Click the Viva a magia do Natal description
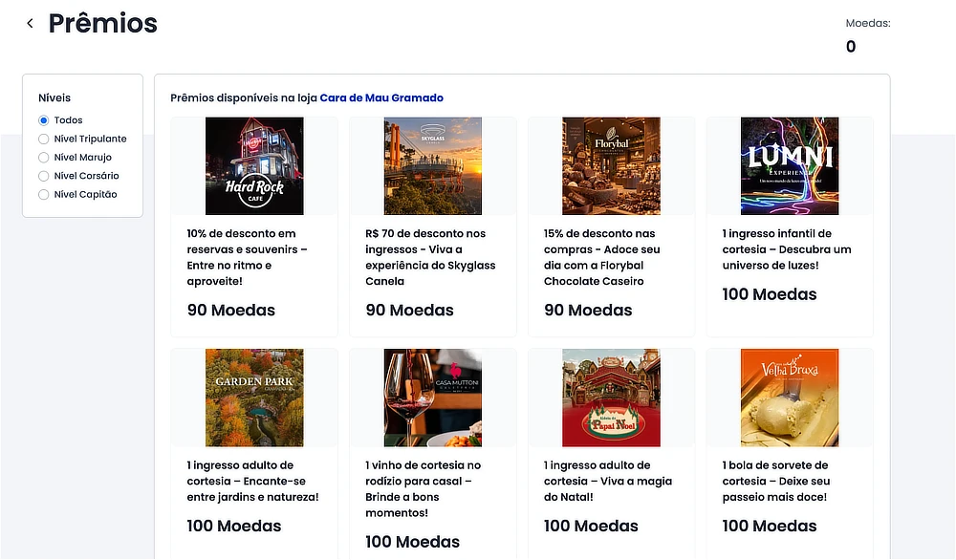The height and width of the screenshot is (560, 956). click(608, 481)
